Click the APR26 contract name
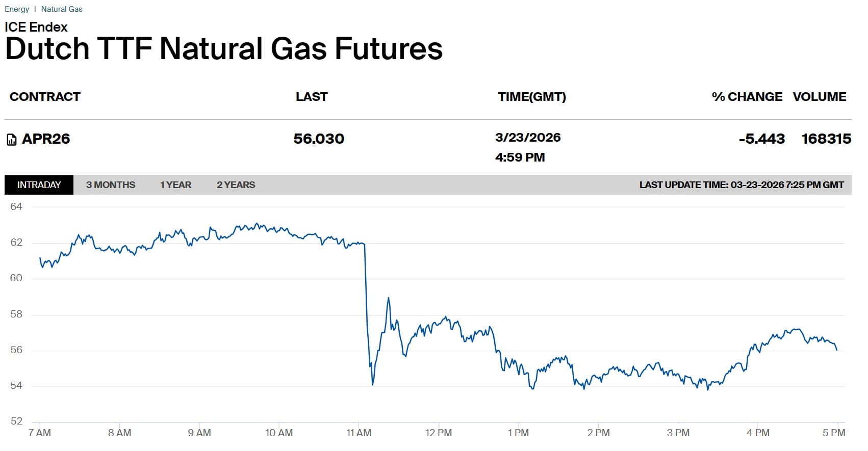The image size is (868, 451). (46, 139)
